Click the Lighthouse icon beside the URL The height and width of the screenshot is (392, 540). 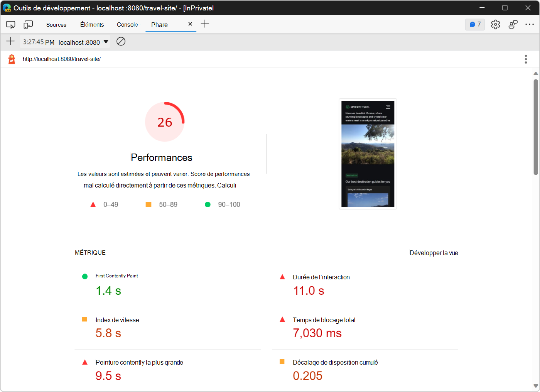tap(11, 59)
